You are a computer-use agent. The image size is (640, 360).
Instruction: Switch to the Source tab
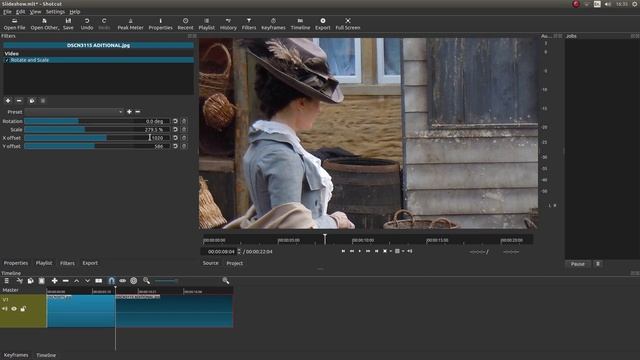coord(211,263)
